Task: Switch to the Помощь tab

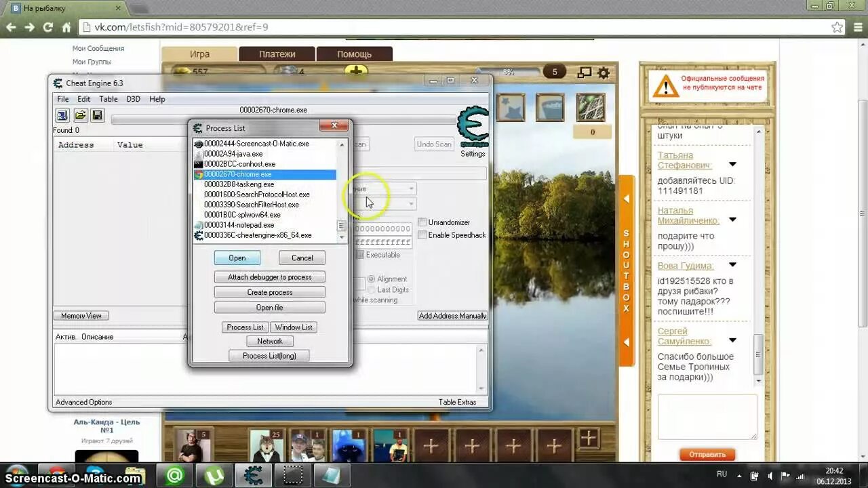Action: pyautogui.click(x=354, y=54)
